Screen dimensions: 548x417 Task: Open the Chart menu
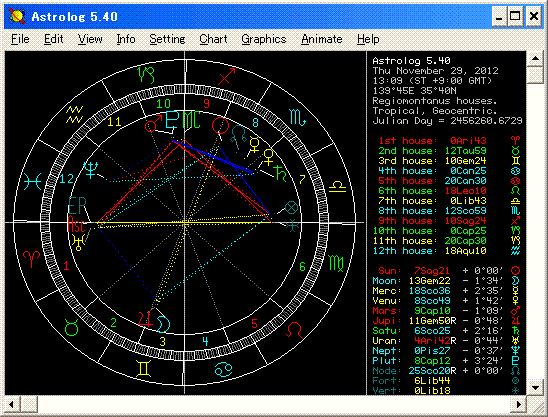[213, 39]
